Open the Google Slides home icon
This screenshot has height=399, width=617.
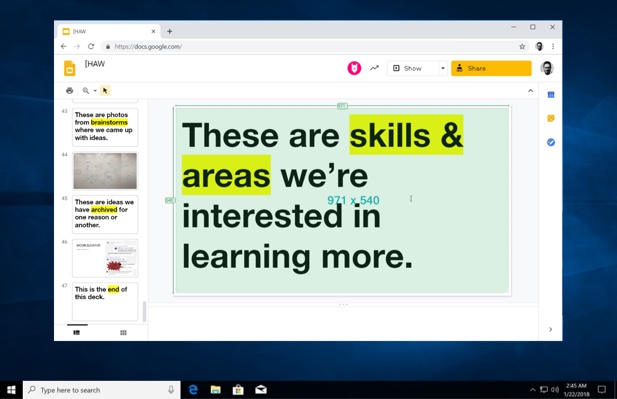70,68
